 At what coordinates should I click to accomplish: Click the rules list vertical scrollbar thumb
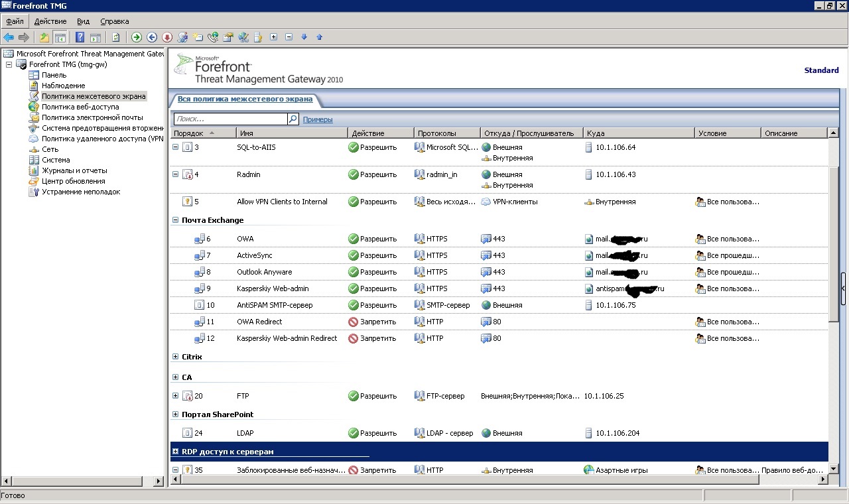point(834,245)
